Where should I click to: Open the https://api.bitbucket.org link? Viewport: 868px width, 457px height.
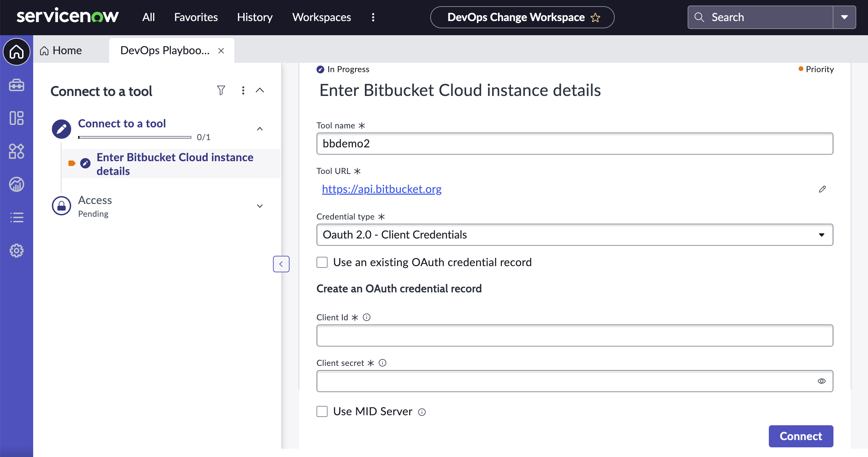(x=382, y=189)
